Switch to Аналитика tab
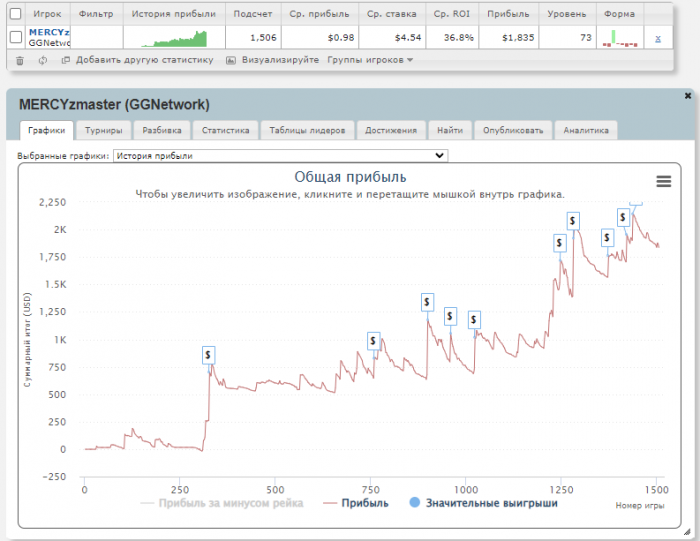This screenshot has height=541, width=700. coord(586,130)
